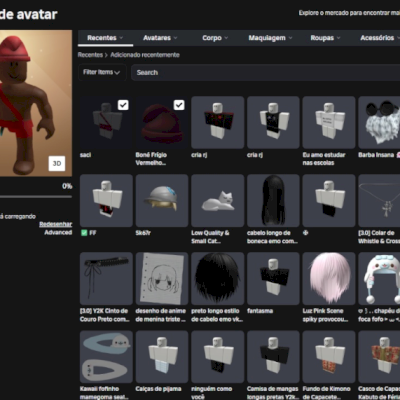Click the Search input field
Screen dimensions: 400x400
[266, 72]
